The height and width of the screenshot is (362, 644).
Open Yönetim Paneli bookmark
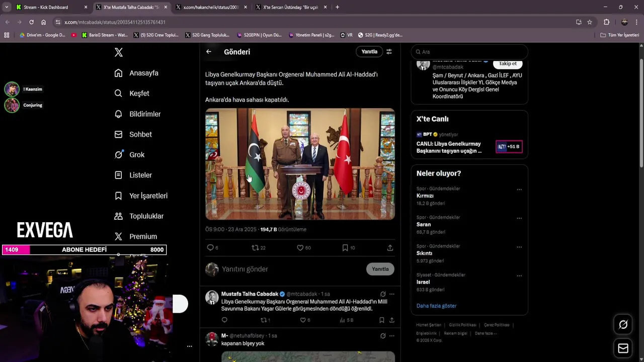point(311,35)
